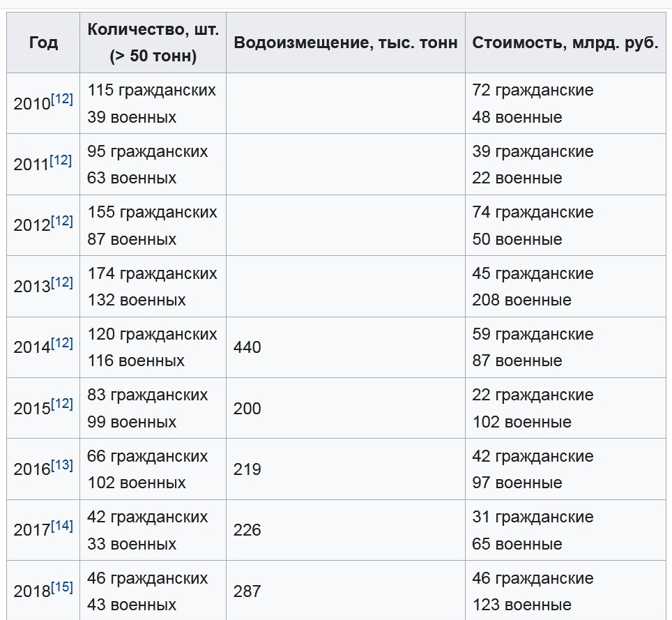Screen dimensions: 672x620
Task: Open reference [12] next to 2010
Action: click(62, 99)
